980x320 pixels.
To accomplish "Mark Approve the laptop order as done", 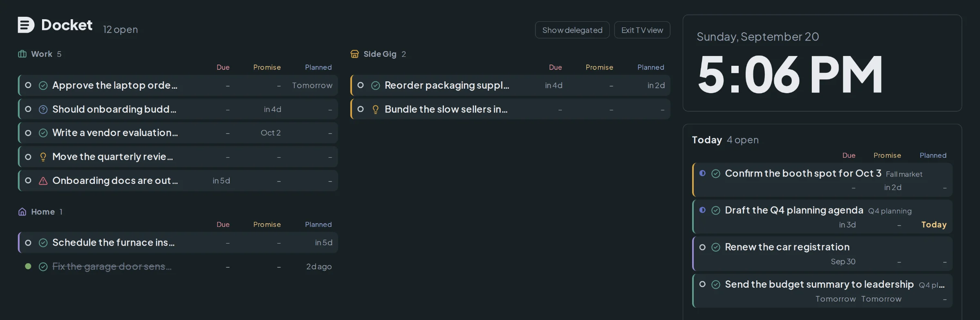I will click(x=28, y=85).
